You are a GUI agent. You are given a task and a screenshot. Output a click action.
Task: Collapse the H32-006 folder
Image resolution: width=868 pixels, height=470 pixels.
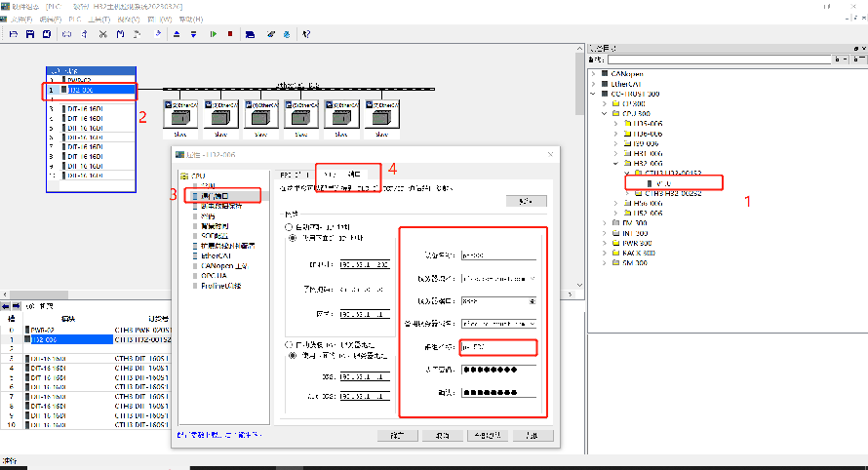pos(615,163)
